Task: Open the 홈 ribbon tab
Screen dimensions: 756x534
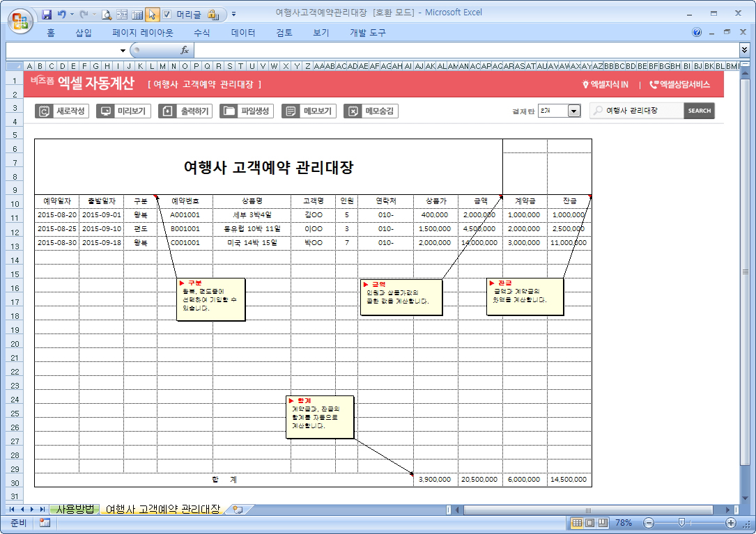Action: [51, 33]
